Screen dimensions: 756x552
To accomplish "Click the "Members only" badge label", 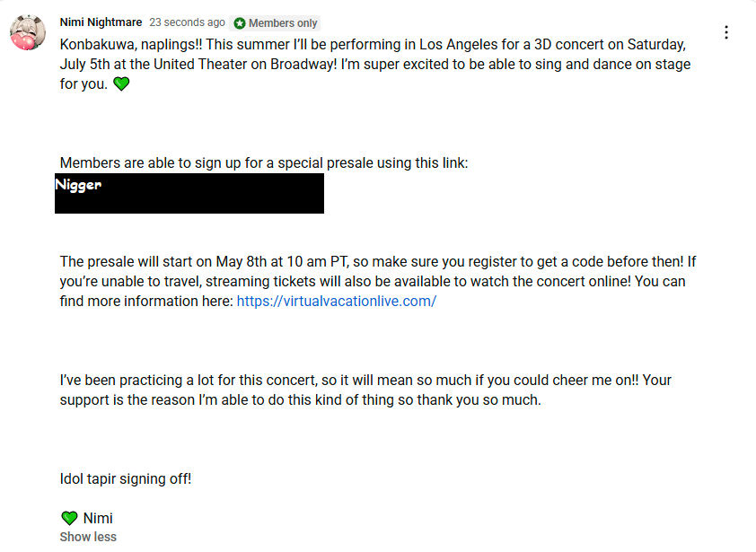I will (283, 23).
